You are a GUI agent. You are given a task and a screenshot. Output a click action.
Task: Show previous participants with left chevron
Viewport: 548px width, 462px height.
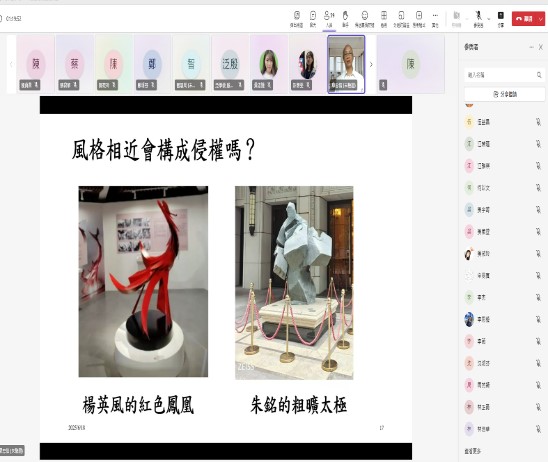(x=11, y=64)
